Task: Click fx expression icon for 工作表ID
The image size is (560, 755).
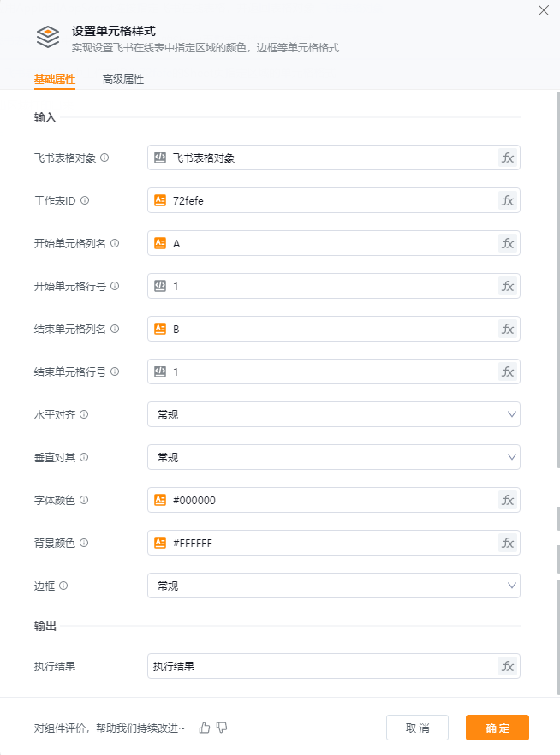Action: point(508,200)
